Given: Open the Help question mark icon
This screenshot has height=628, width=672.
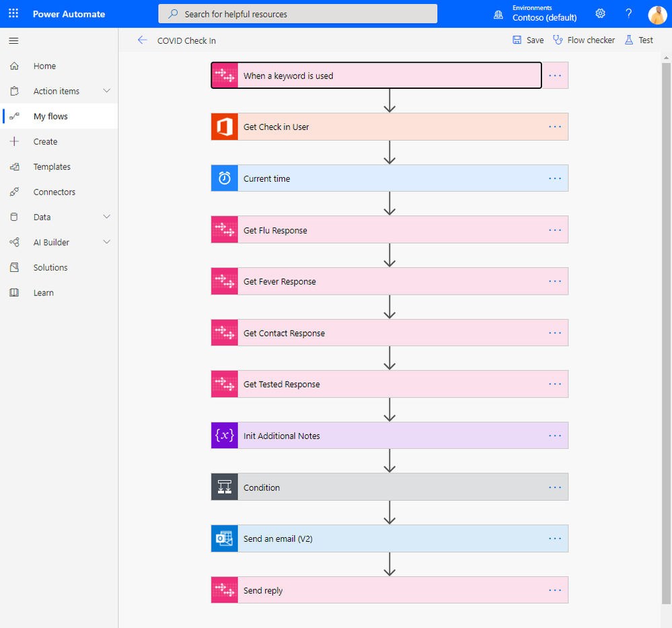Looking at the screenshot, I should [628, 13].
